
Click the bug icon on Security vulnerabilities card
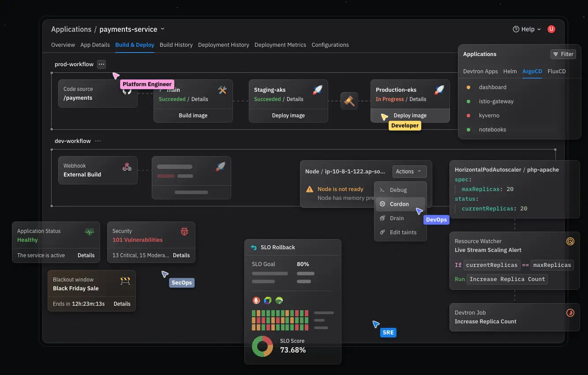[184, 231]
